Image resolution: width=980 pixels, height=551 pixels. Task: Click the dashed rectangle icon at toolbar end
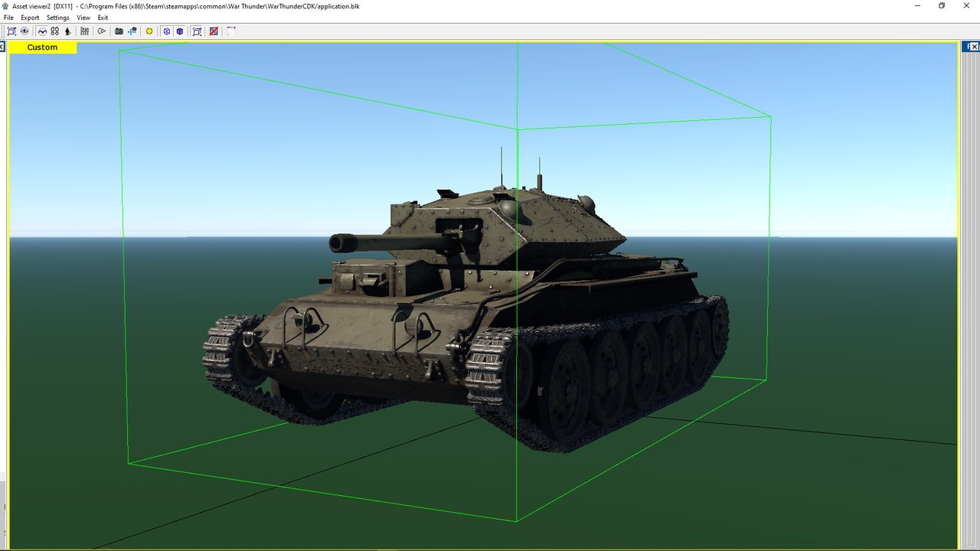pyautogui.click(x=230, y=31)
